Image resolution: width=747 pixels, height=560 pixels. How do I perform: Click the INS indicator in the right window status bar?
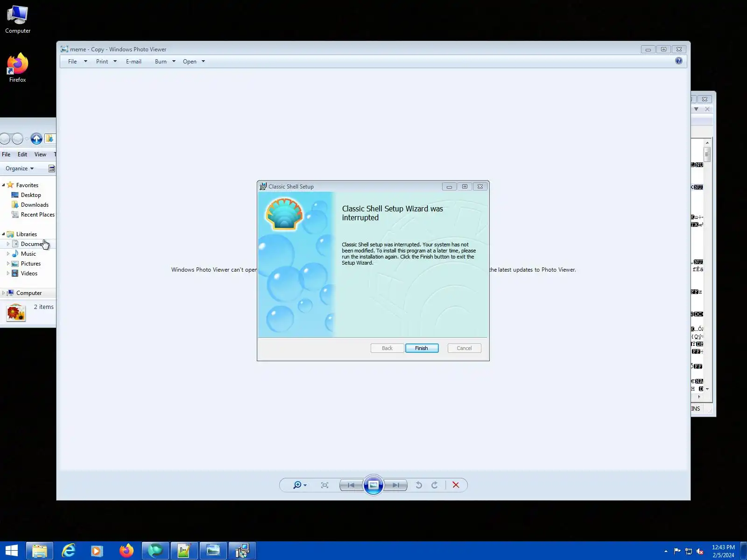click(x=696, y=409)
